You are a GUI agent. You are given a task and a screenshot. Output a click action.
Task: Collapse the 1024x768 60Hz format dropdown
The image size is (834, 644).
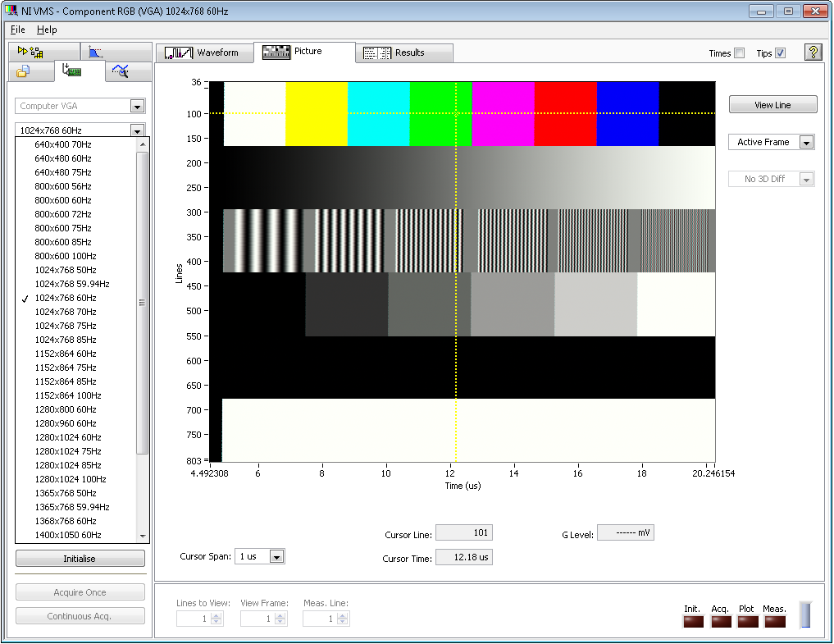(137, 130)
